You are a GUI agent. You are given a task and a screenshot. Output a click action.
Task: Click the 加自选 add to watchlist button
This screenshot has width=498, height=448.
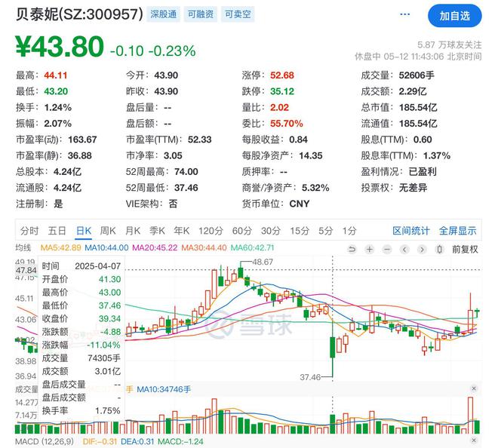click(x=455, y=16)
